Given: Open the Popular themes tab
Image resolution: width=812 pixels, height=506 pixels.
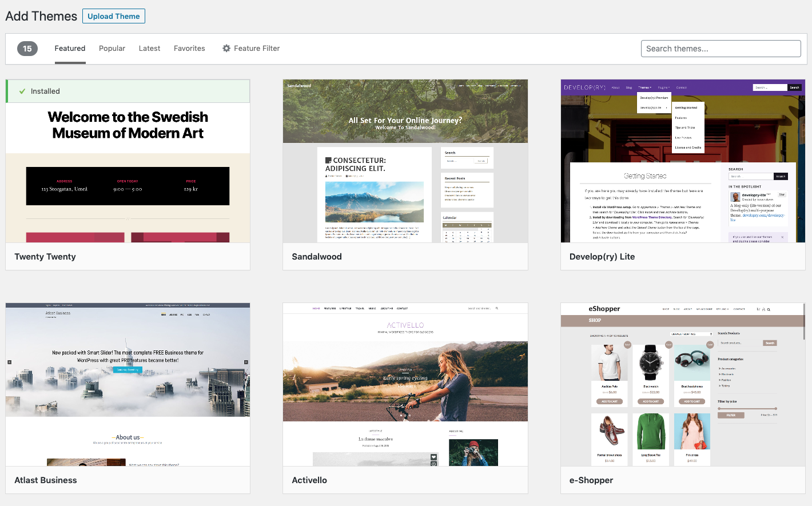Looking at the screenshot, I should (112, 49).
